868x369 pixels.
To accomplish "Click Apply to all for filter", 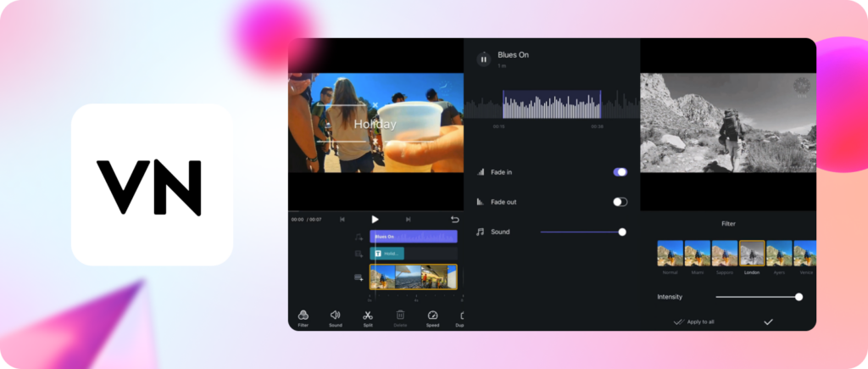I will (695, 322).
